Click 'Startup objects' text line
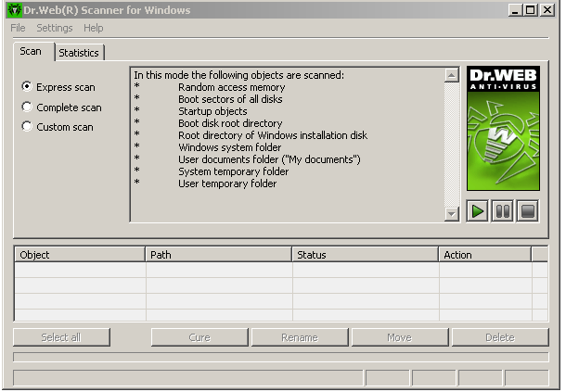 click(x=212, y=111)
